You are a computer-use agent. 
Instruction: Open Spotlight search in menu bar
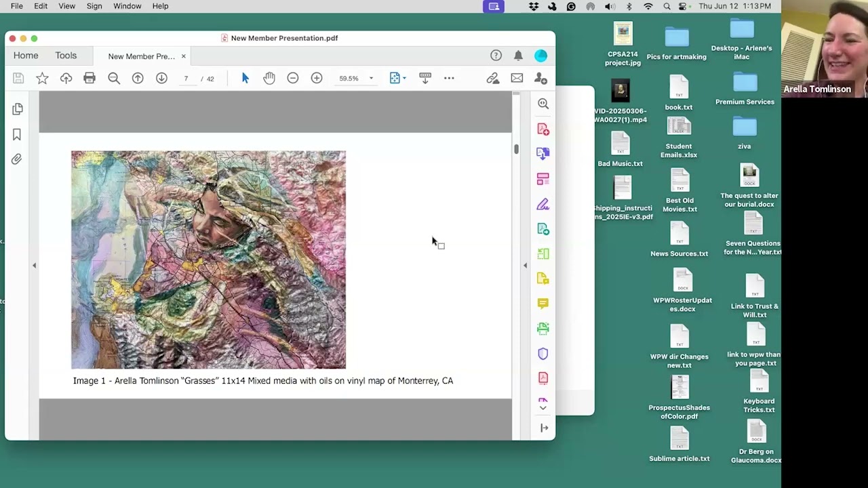coord(667,6)
